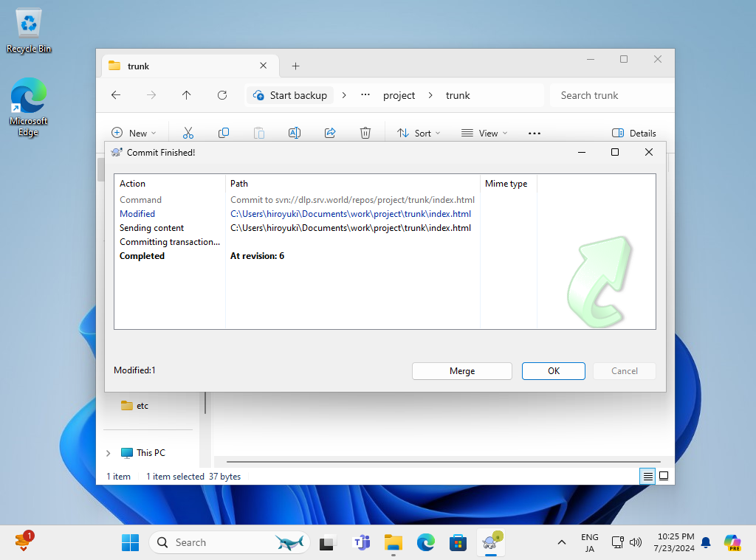Click the Copy icon in Explorer toolbar
The image size is (756, 560).
pyautogui.click(x=224, y=133)
